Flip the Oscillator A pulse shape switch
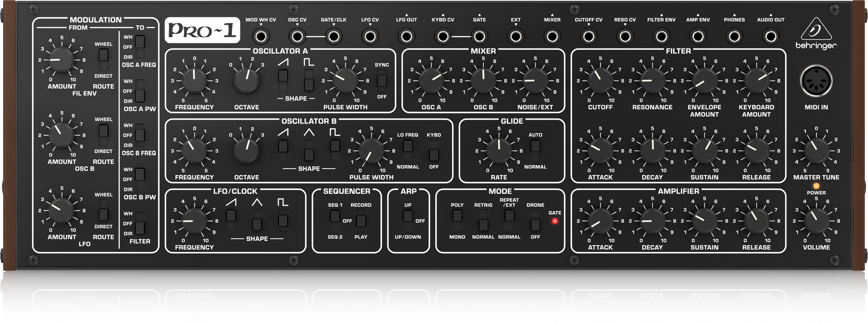Image resolution: width=868 pixels, height=322 pixels. point(309,81)
